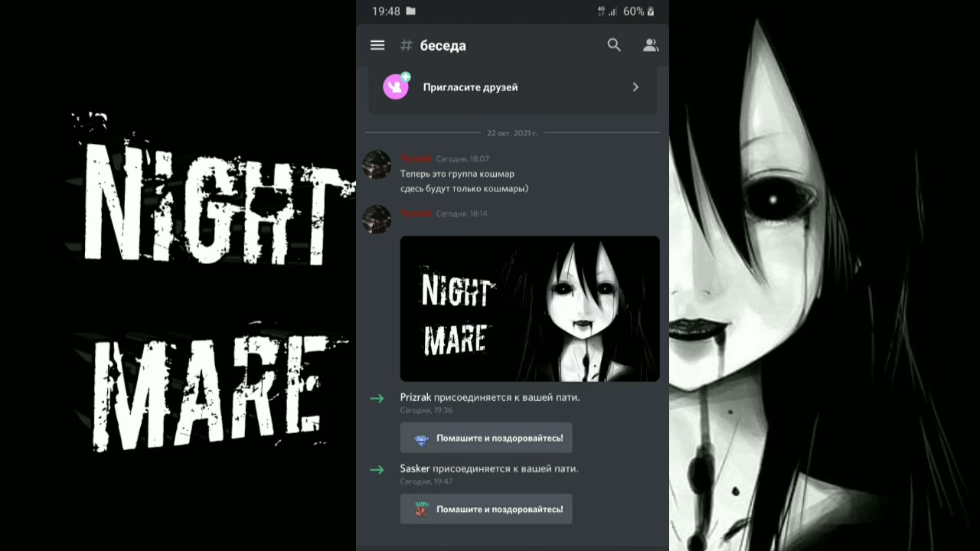Tap the 4G signal strength icon
The width and height of the screenshot is (980, 551).
(x=606, y=11)
